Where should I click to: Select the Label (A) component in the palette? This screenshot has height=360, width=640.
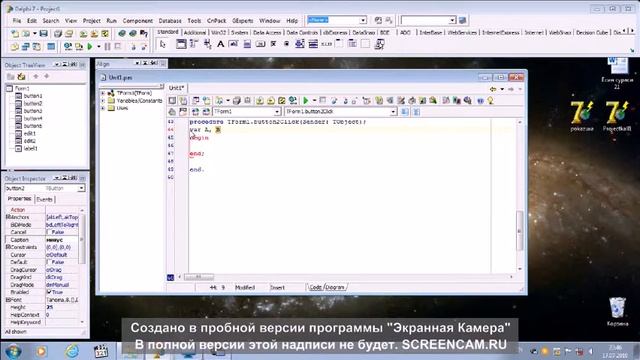click(220, 44)
